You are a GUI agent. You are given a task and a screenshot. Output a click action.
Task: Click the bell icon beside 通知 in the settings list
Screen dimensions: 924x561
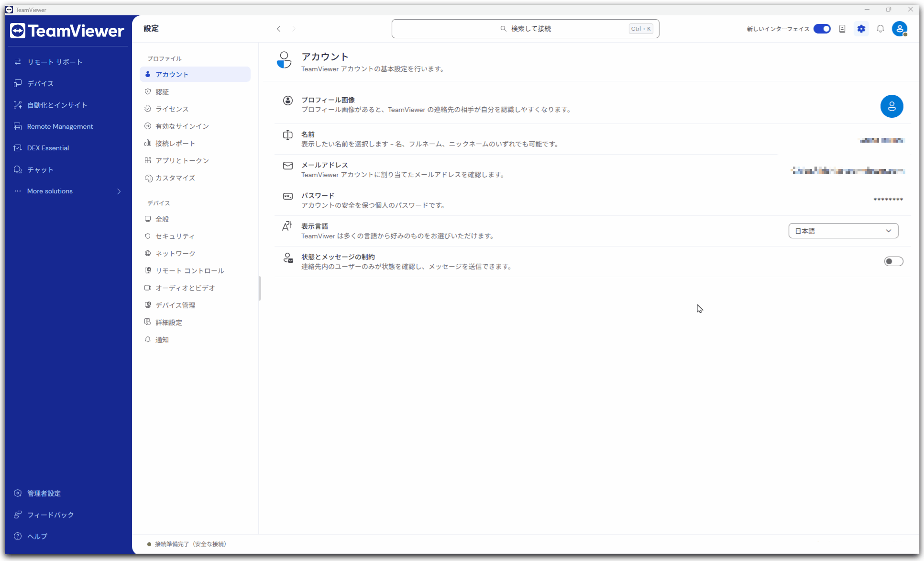click(148, 339)
